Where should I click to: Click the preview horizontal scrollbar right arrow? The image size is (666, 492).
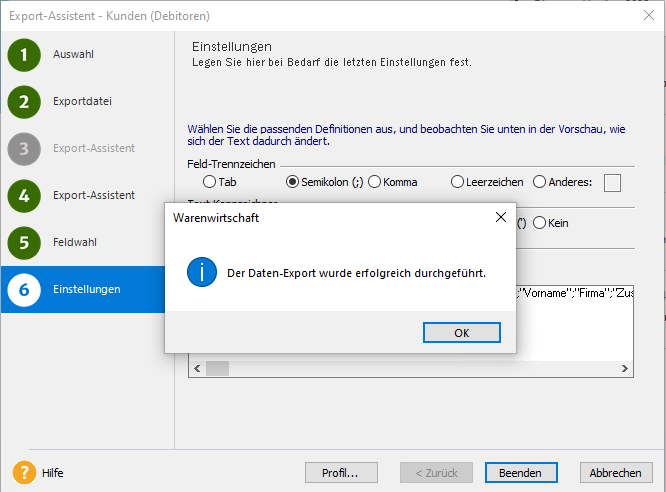tap(626, 369)
